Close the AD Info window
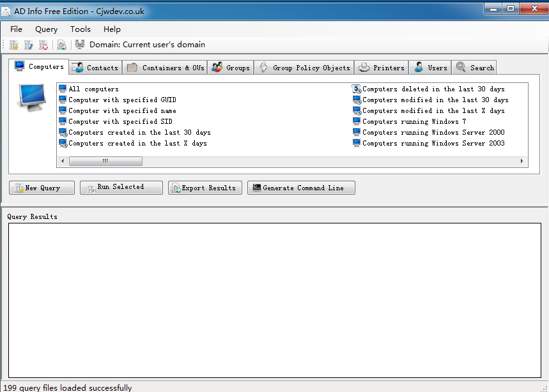The height and width of the screenshot is (392, 549). 534,8
